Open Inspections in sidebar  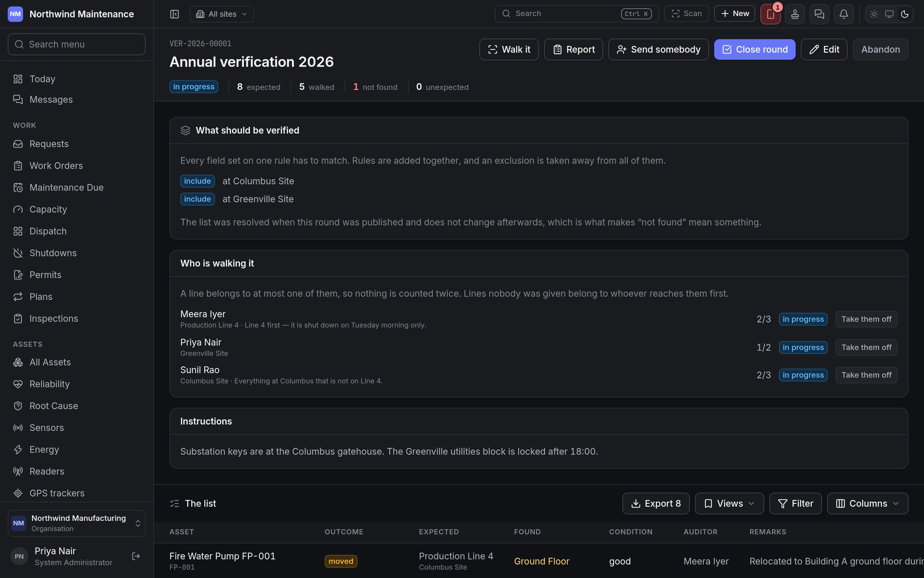pyautogui.click(x=77, y=319)
